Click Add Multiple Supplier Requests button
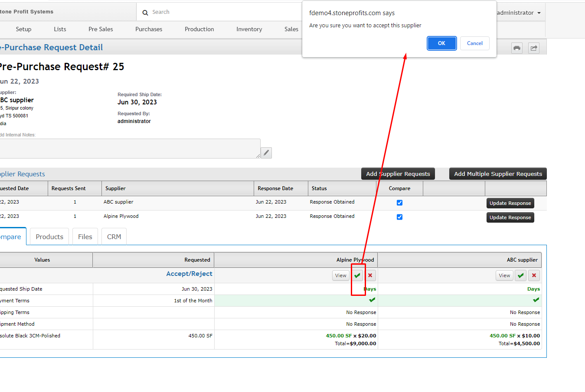Image resolution: width=585 pixels, height=392 pixels. pyautogui.click(x=498, y=174)
